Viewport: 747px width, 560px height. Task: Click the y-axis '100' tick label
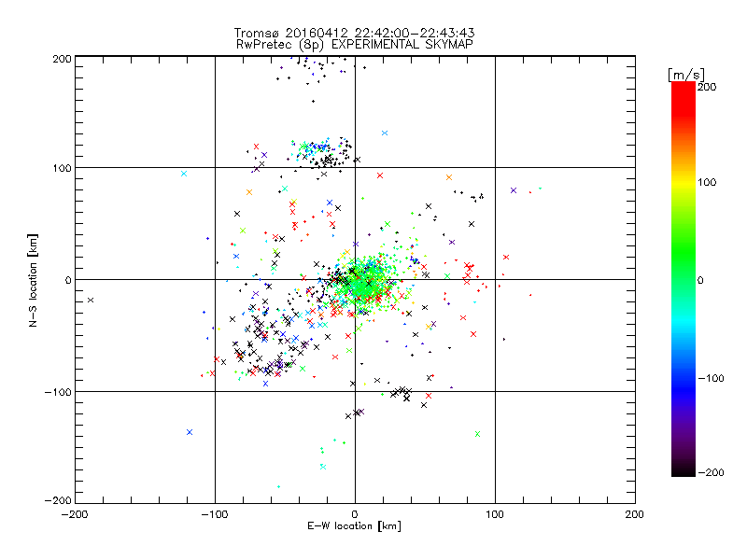point(62,168)
